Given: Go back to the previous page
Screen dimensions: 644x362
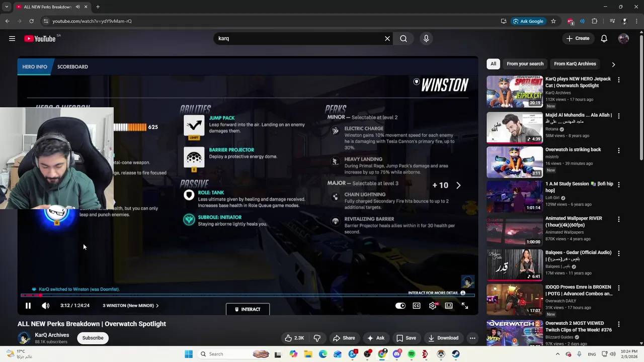Looking at the screenshot, I should [x=7, y=21].
